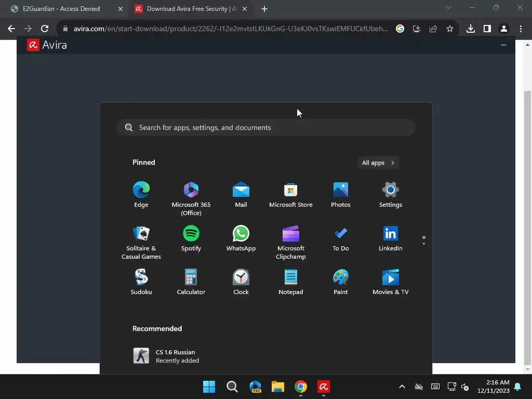The image size is (532, 399).
Task: Open the Paint app
Action: [x=341, y=282]
